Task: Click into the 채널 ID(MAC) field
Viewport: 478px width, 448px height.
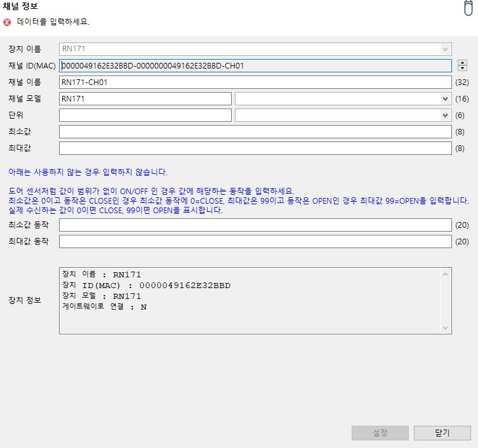Action: 255,65
